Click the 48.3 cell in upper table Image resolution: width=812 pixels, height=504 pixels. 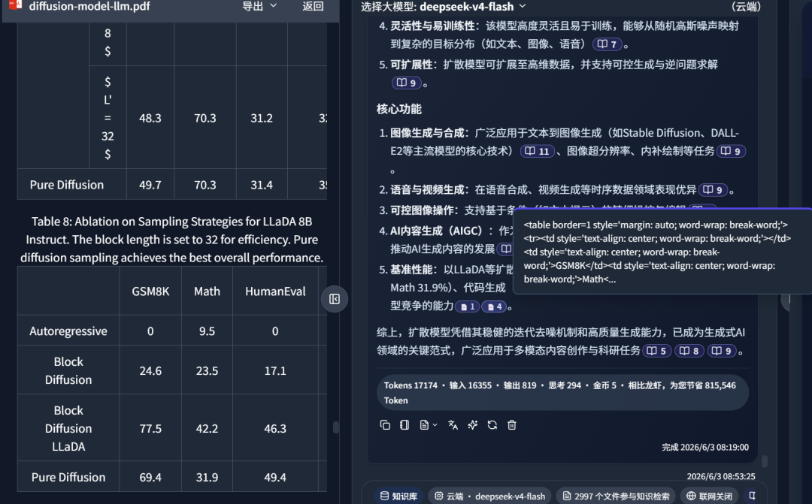point(150,118)
